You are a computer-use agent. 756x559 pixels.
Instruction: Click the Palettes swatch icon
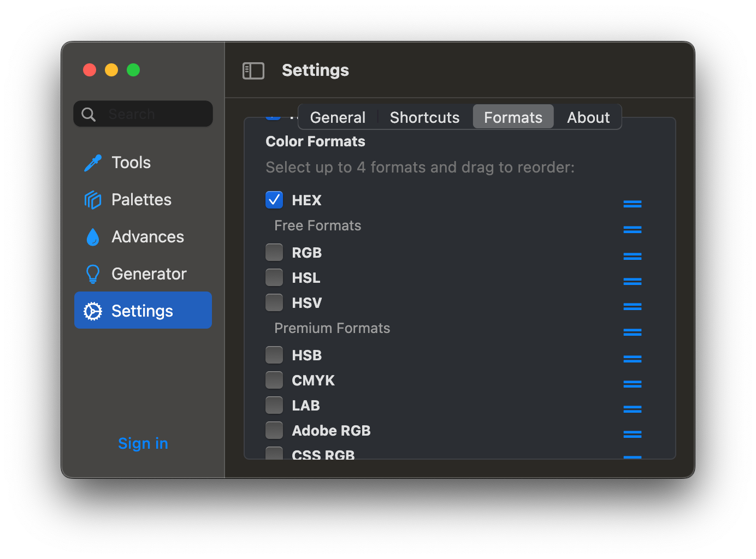93,200
